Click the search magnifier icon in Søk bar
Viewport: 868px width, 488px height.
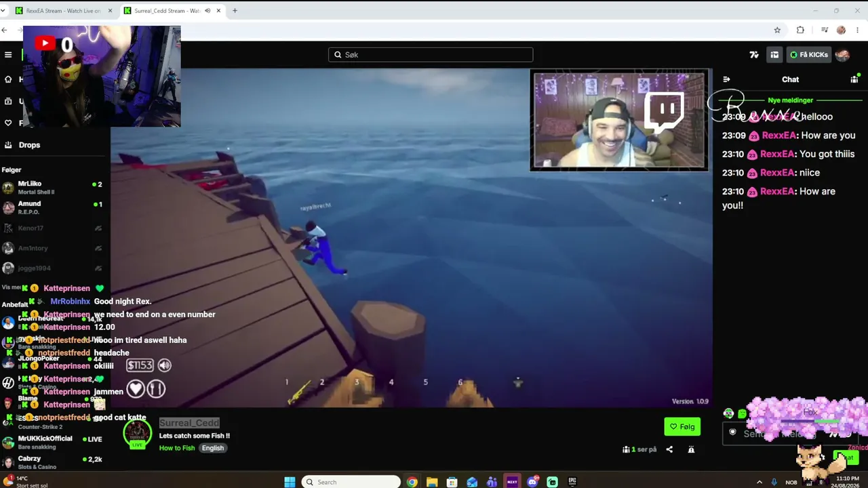[x=338, y=55]
